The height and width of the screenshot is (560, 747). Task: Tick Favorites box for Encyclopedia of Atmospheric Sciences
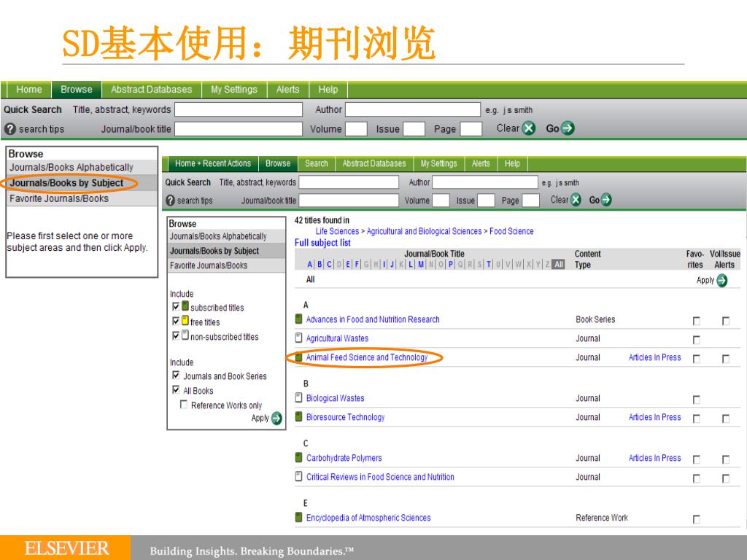(697, 519)
